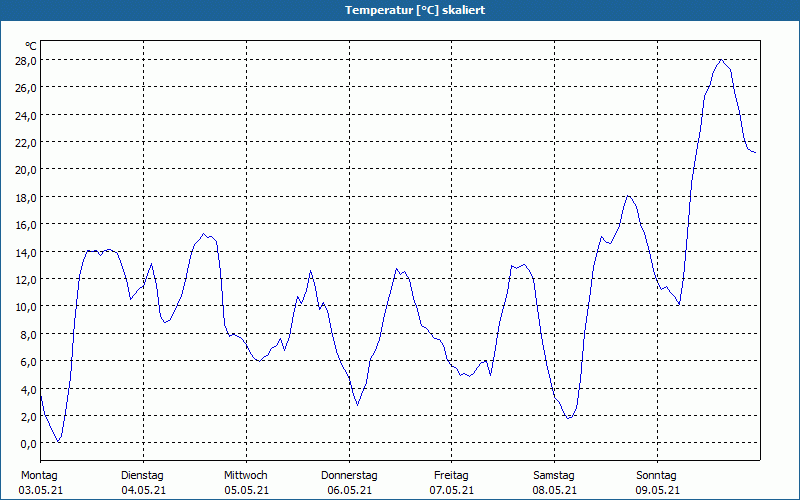The image size is (800, 500).
Task: Click the 0,0 y-axis label
Action: [26, 443]
